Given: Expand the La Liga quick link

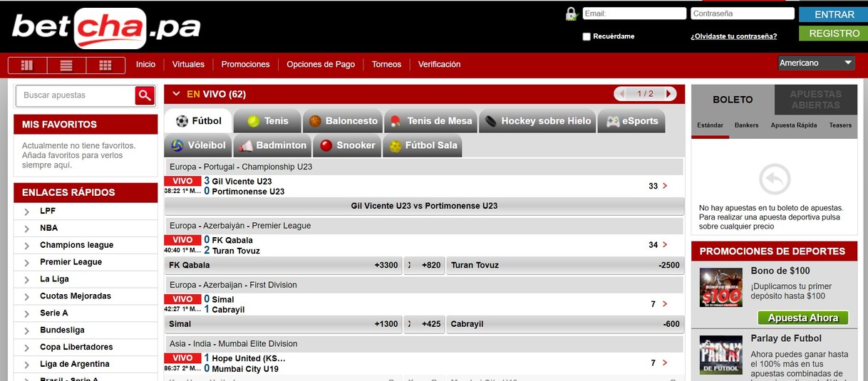Looking at the screenshot, I should [x=27, y=280].
